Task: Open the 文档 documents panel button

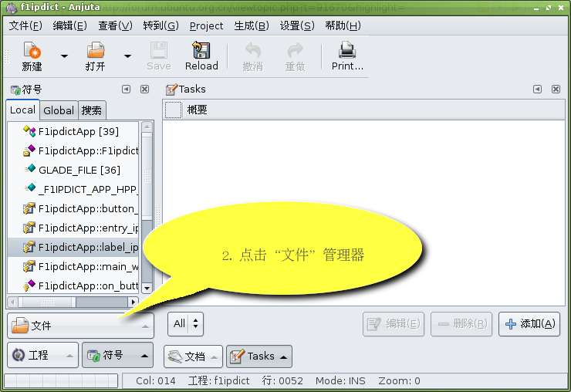Action: (194, 357)
